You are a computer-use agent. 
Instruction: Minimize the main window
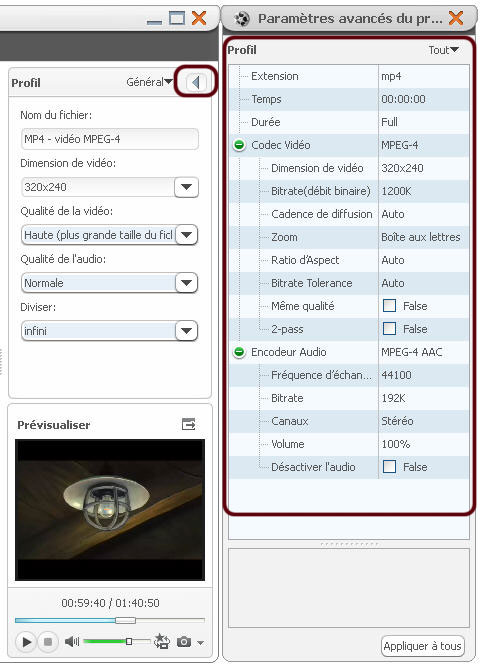click(154, 22)
